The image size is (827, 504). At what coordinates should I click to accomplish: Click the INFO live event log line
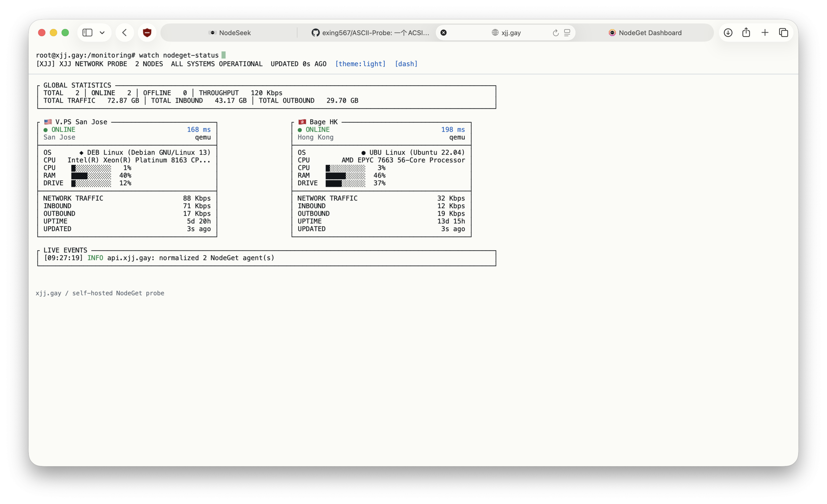coord(159,258)
